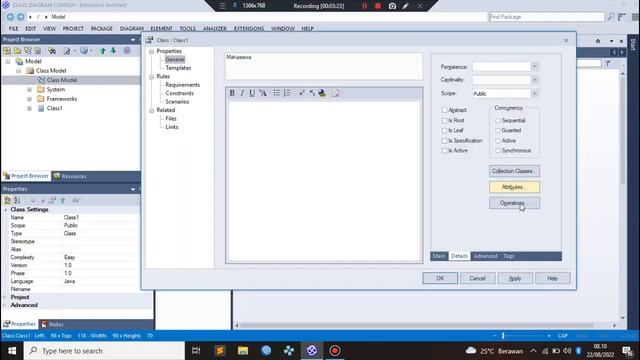The height and width of the screenshot is (360, 640).
Task: Open the ELEMENT menu
Action: [x=161, y=29]
